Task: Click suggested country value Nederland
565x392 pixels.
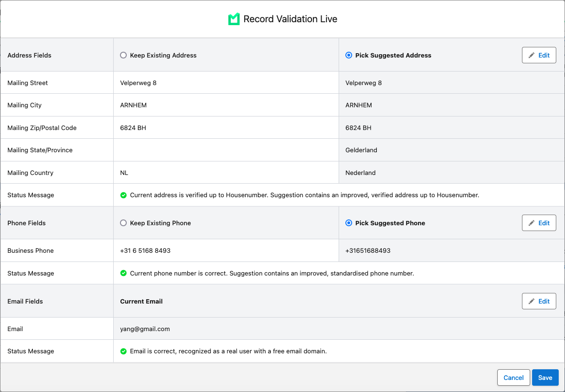Action: [x=360, y=173]
